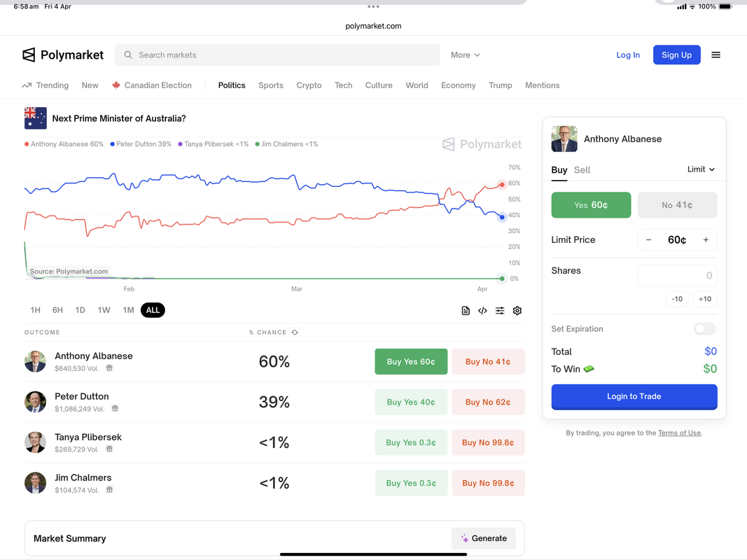Buy No 62¢ for Peter Dutton
This screenshot has height=560, width=747.
tap(488, 402)
